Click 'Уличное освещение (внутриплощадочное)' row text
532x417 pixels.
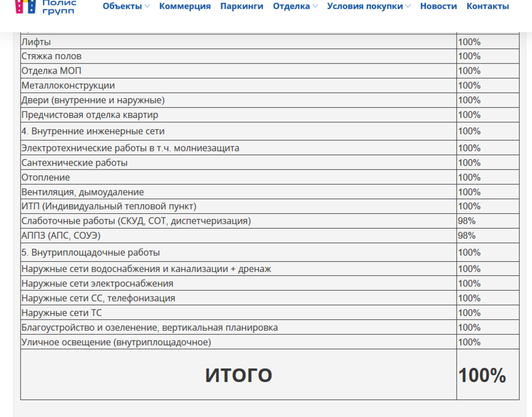(x=116, y=342)
